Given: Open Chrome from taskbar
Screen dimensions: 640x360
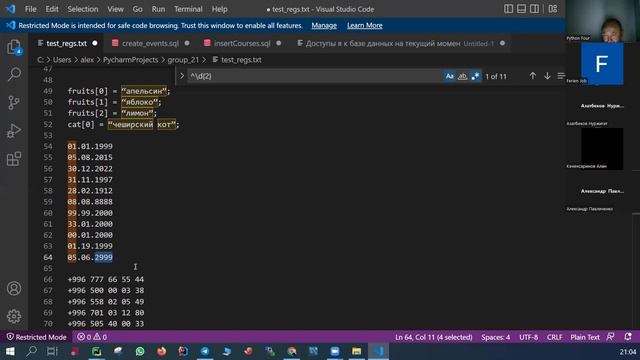Looking at the screenshot, I should point(291,351).
